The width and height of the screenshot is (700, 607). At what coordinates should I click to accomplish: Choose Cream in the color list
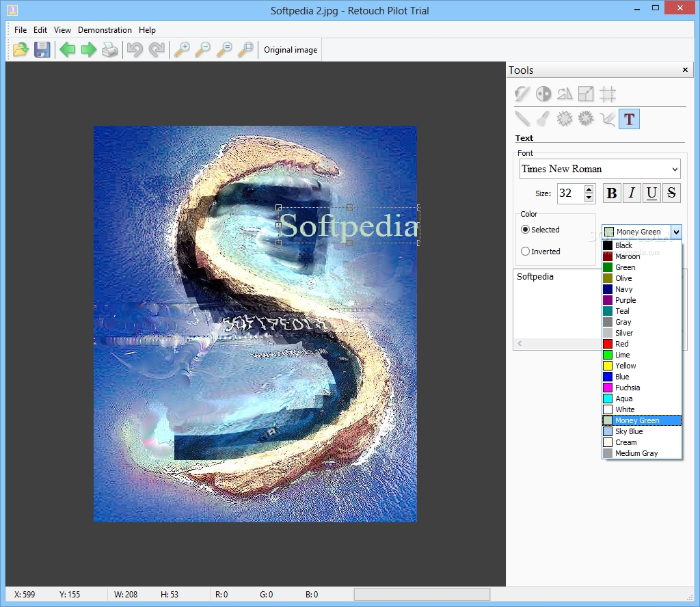[642, 442]
